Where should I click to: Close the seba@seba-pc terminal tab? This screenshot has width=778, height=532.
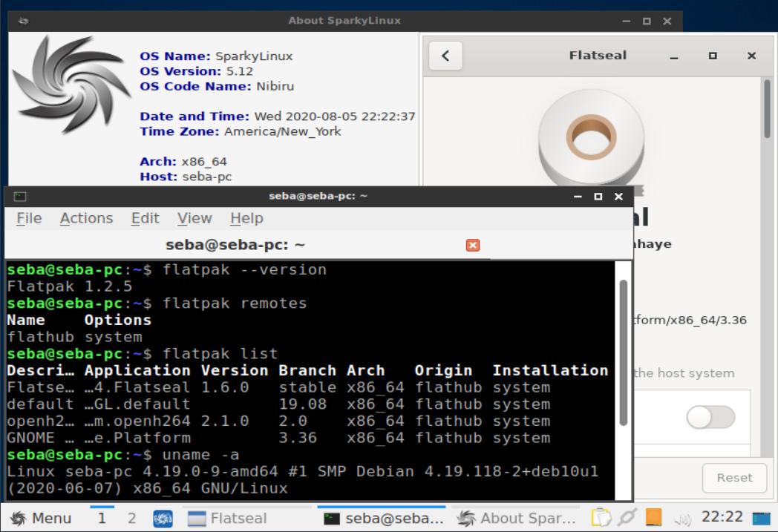coord(472,245)
